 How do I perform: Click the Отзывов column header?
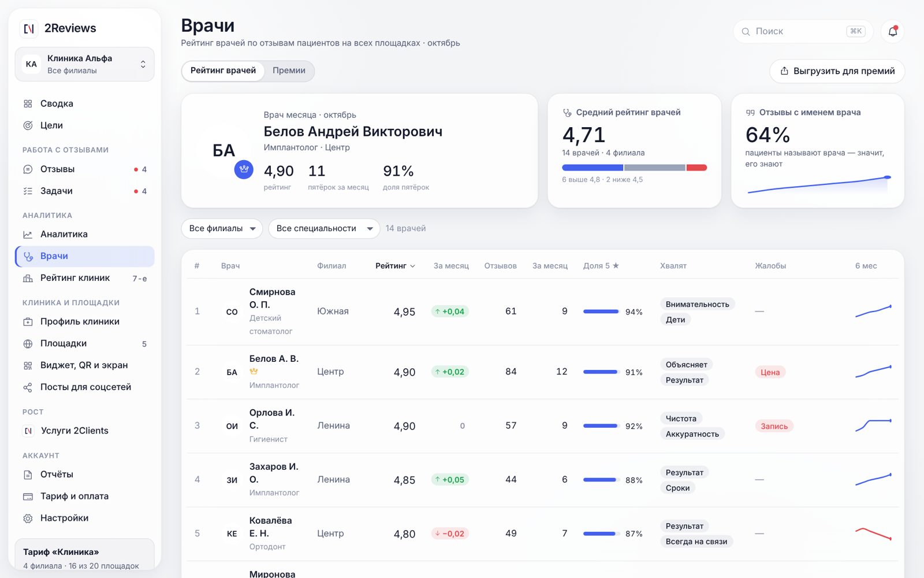(x=500, y=266)
